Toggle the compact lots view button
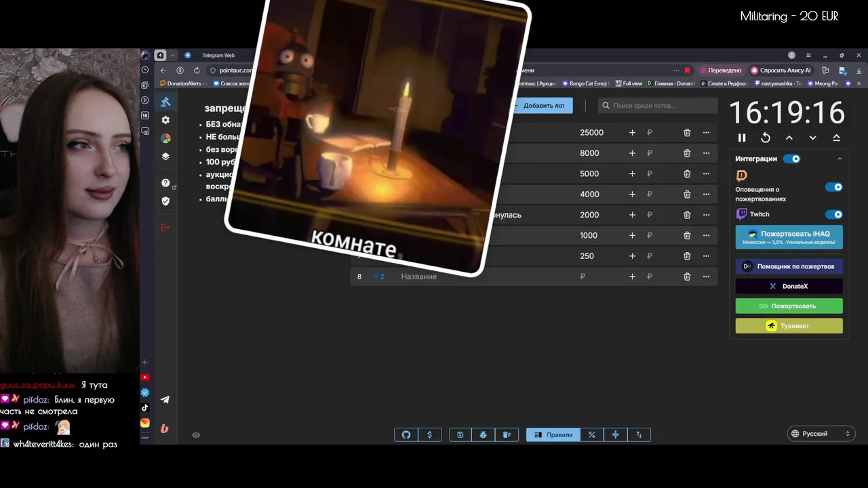The height and width of the screenshot is (488, 868). (x=616, y=435)
